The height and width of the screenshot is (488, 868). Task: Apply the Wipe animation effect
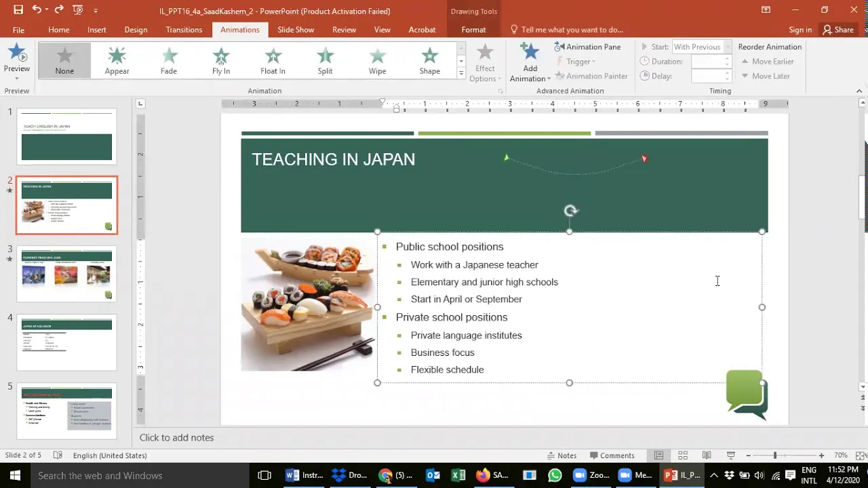(378, 60)
